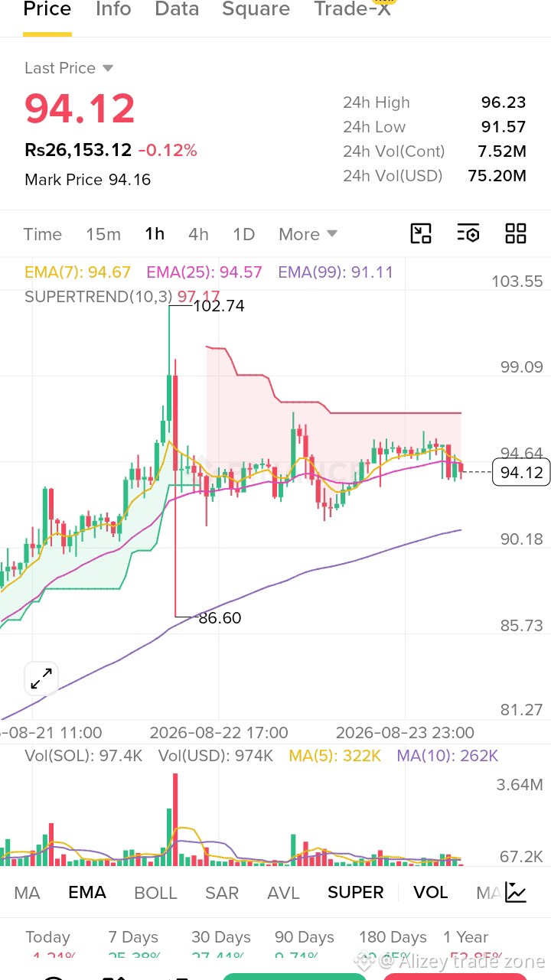This screenshot has width=551, height=980.
Task: Click the 94.12 current price tag on axis
Action: coord(521,473)
